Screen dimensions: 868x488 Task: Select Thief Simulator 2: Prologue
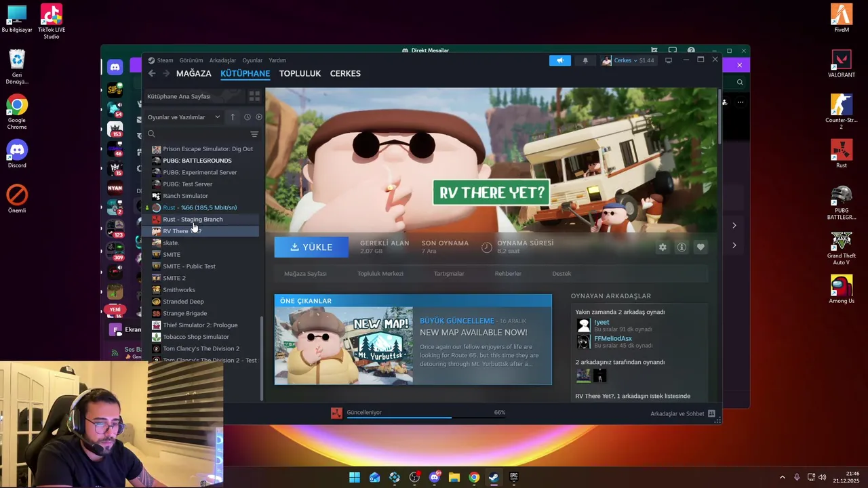pos(200,325)
